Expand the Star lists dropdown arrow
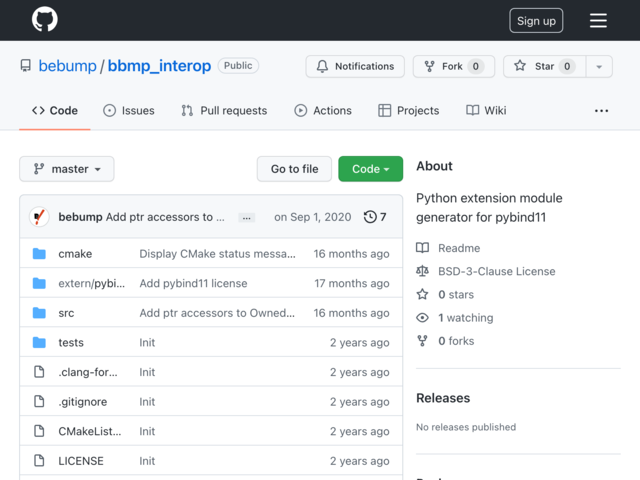The image size is (640, 480). click(x=599, y=67)
